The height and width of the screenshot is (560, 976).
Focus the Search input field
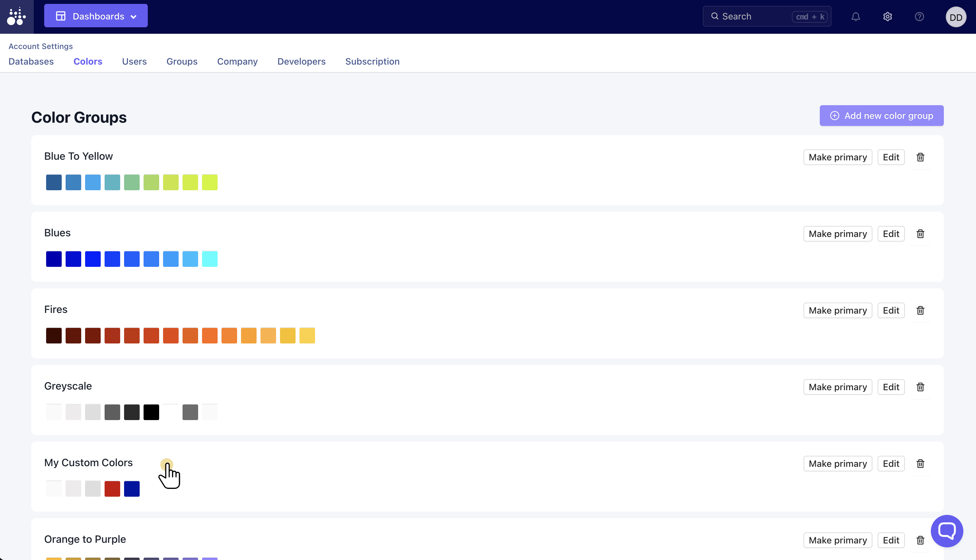(x=754, y=17)
